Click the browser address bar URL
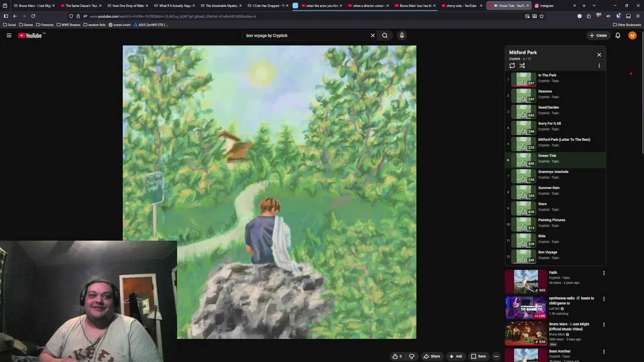This screenshot has width=644, height=362. point(173,16)
